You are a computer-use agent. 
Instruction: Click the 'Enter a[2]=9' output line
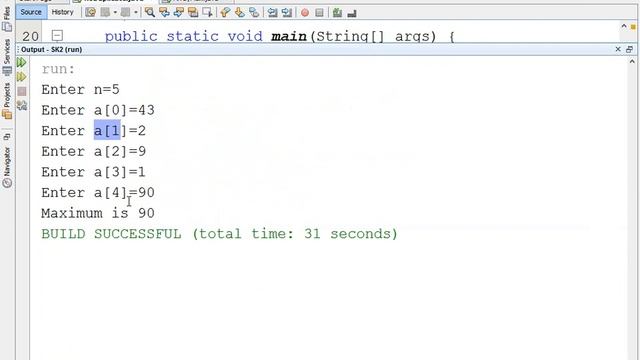(93, 151)
